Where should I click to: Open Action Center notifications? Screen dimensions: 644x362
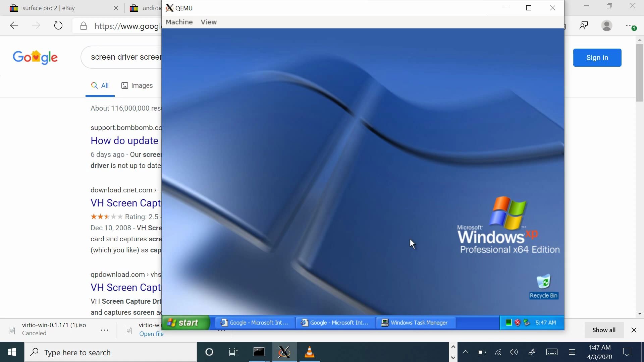pyautogui.click(x=628, y=352)
